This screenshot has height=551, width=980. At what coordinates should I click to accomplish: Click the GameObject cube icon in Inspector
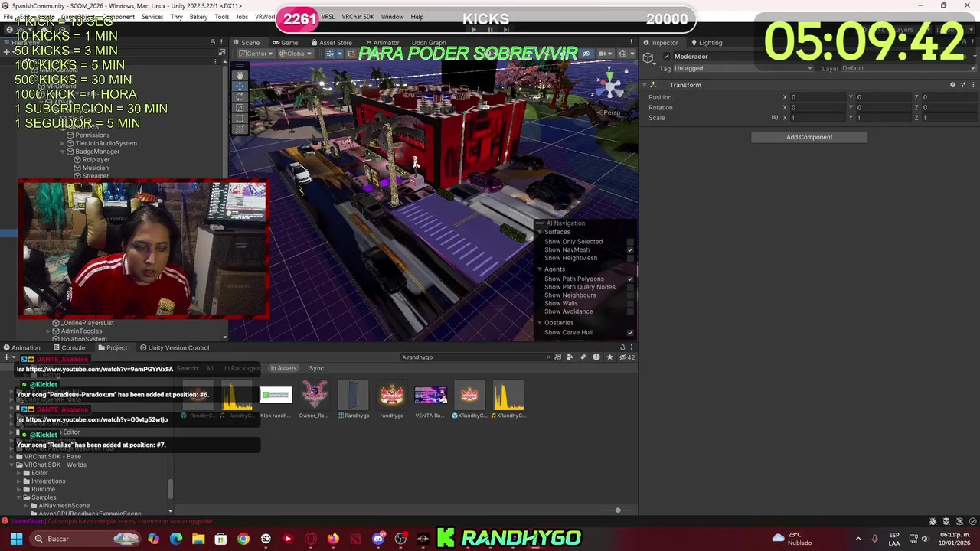[648, 58]
